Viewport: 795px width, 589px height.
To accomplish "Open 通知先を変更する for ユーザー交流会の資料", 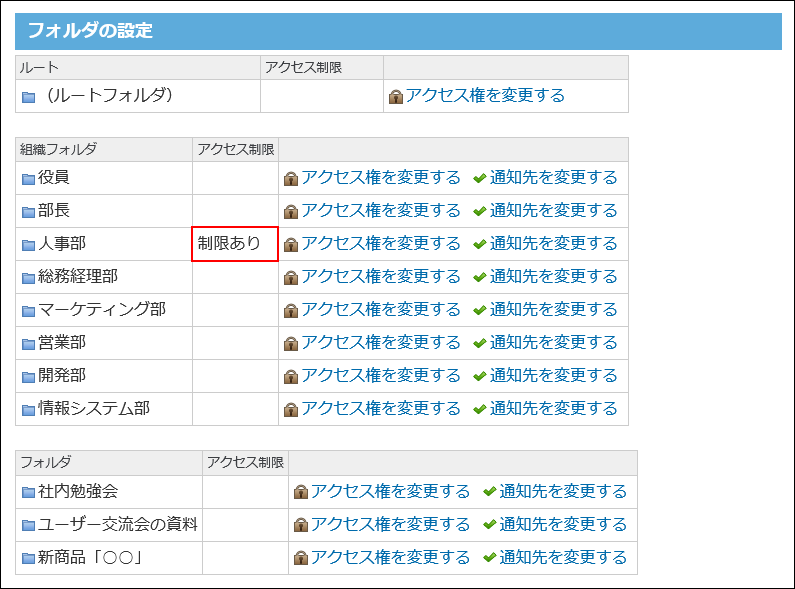I will 562,525.
